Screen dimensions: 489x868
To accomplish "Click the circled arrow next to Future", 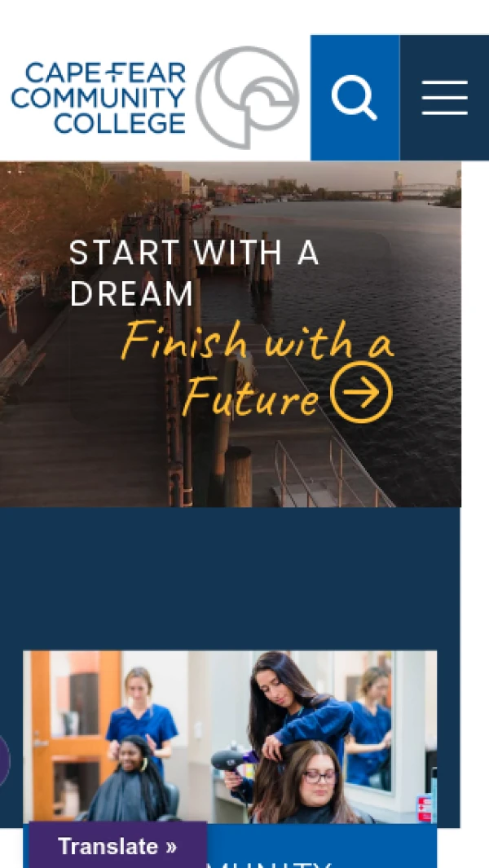I will coord(361,393).
